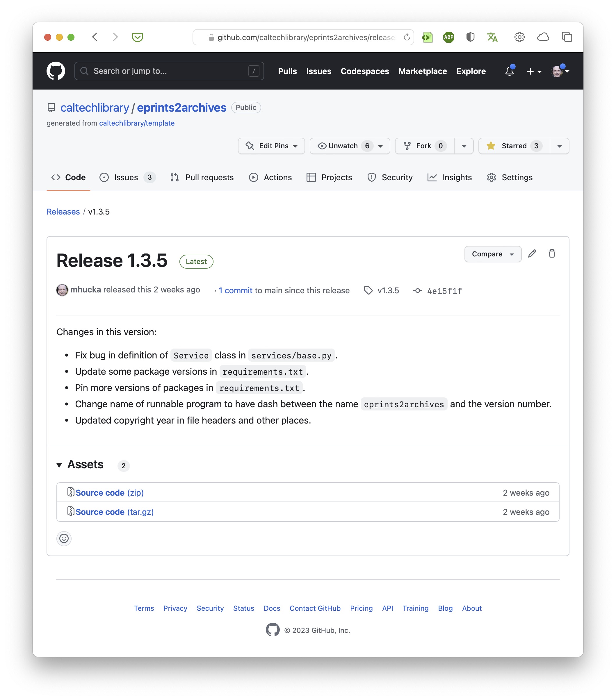Open the Edit Pins dropdown

coord(271,146)
